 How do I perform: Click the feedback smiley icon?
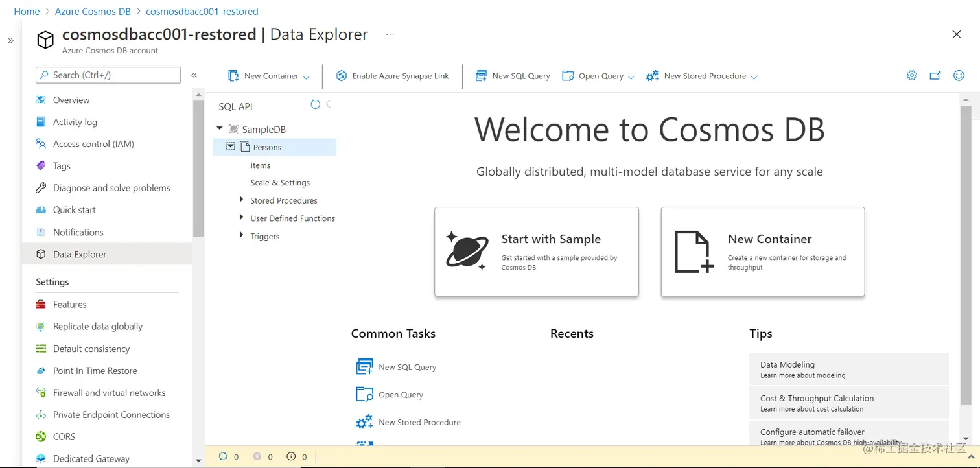coord(959,75)
